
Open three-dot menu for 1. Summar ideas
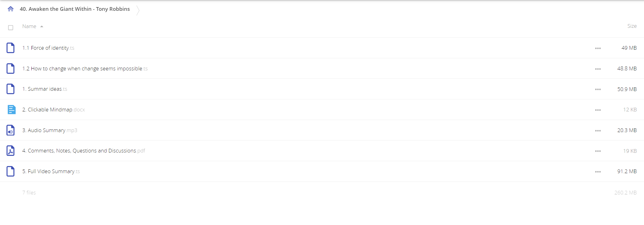598,89
